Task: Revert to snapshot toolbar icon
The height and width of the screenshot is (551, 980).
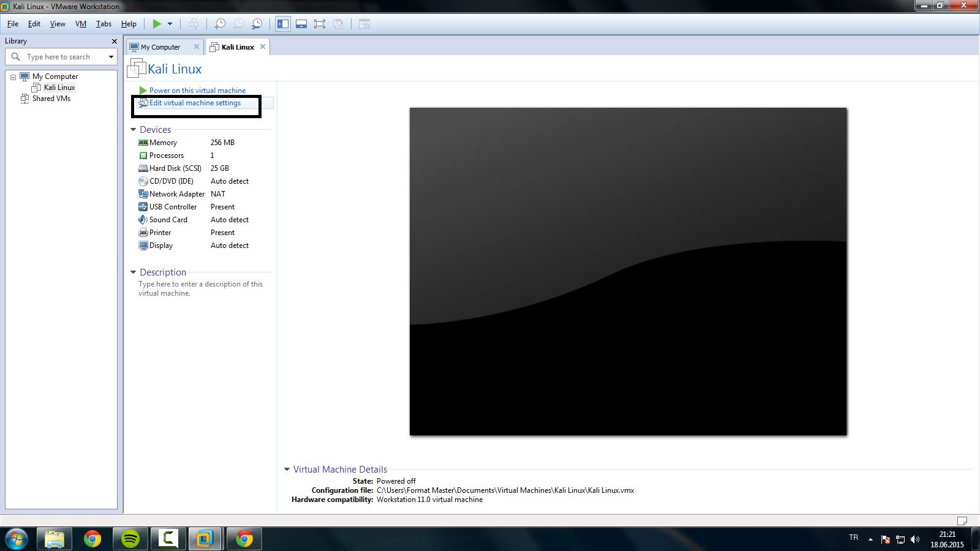Action: click(x=238, y=24)
